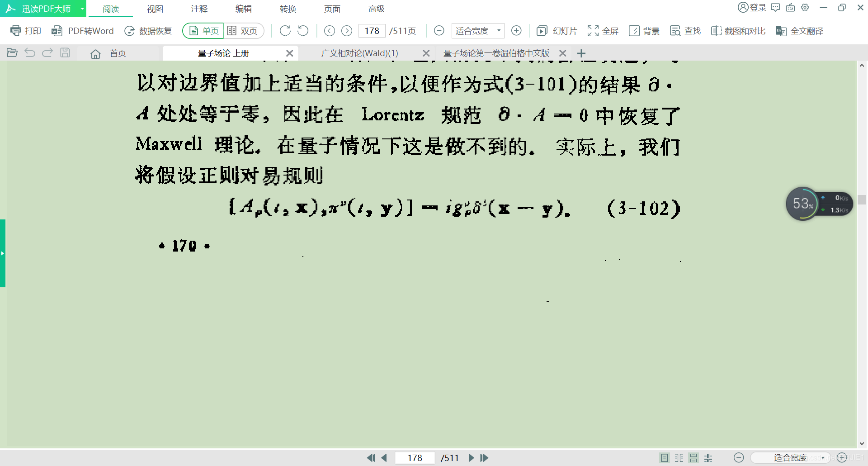Viewport: 868px width, 466px height.
Task: Zoom out with toolbar minus icon
Action: [x=439, y=31]
